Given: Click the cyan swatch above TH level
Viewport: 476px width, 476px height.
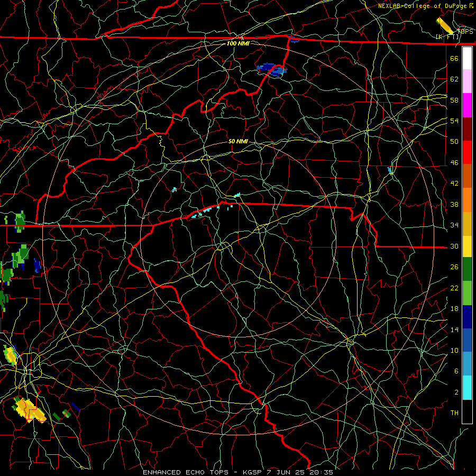Looking at the screenshot, I should pyautogui.click(x=467, y=388).
